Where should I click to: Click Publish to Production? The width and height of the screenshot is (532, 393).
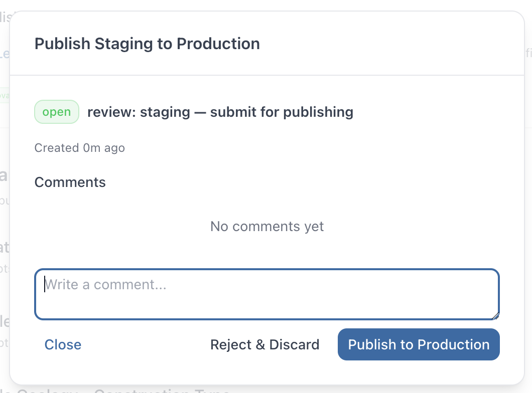coord(419,344)
